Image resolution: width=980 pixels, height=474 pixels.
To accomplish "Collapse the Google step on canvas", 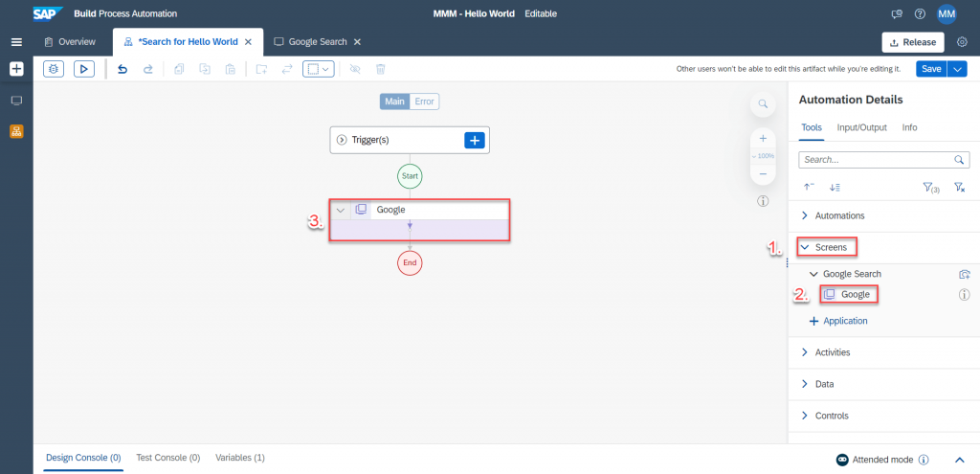I will tap(340, 210).
